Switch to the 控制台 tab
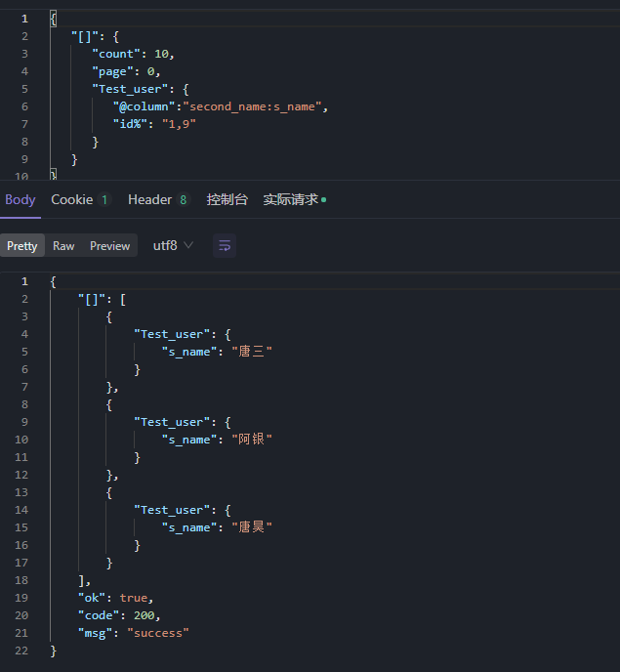Image resolution: width=620 pixels, height=672 pixels. [227, 199]
